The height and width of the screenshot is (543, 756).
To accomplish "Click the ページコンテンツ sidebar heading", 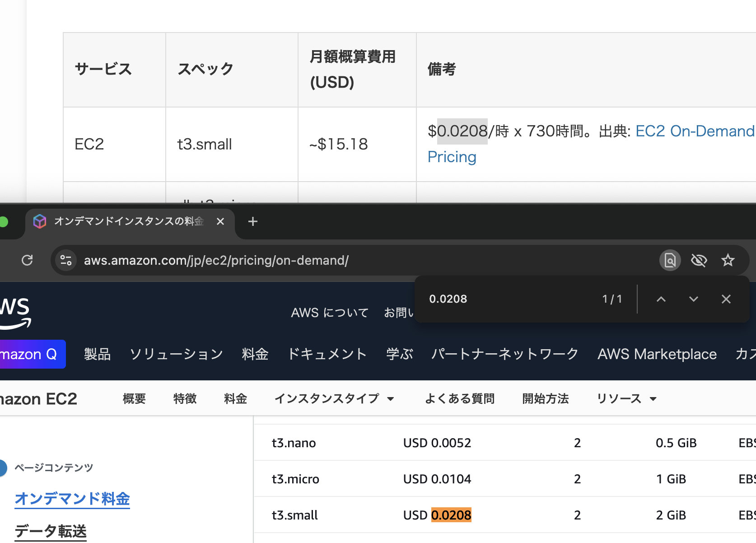I will pyautogui.click(x=54, y=468).
